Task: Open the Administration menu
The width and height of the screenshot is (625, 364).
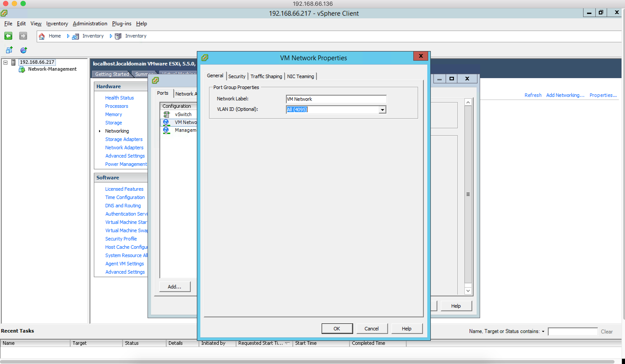Action: (90, 24)
